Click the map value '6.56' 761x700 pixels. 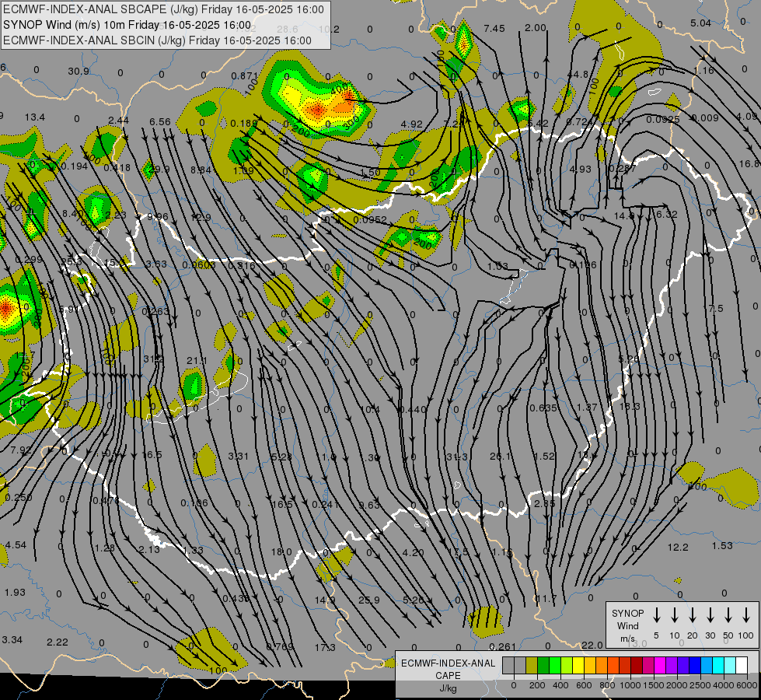point(160,121)
